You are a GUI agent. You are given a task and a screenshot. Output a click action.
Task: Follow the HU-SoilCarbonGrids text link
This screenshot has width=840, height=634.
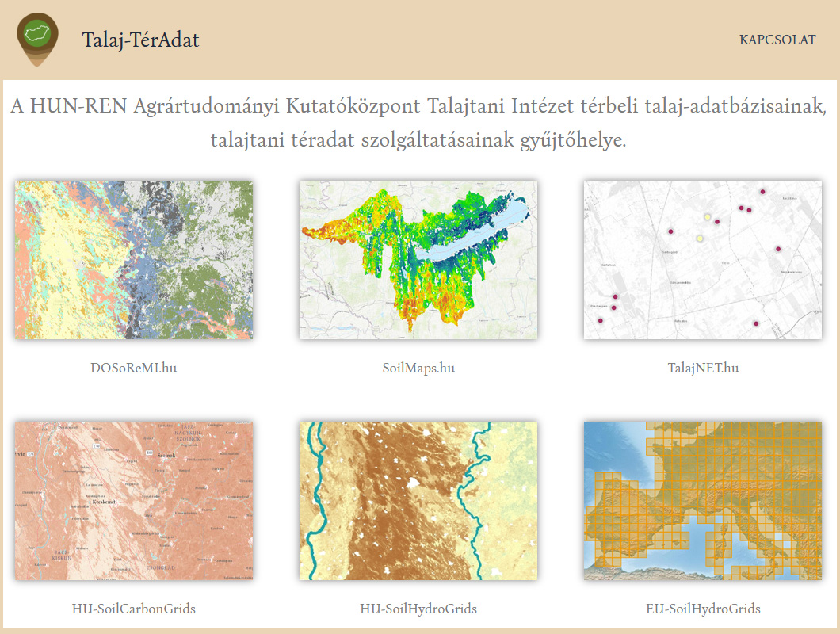pos(133,609)
